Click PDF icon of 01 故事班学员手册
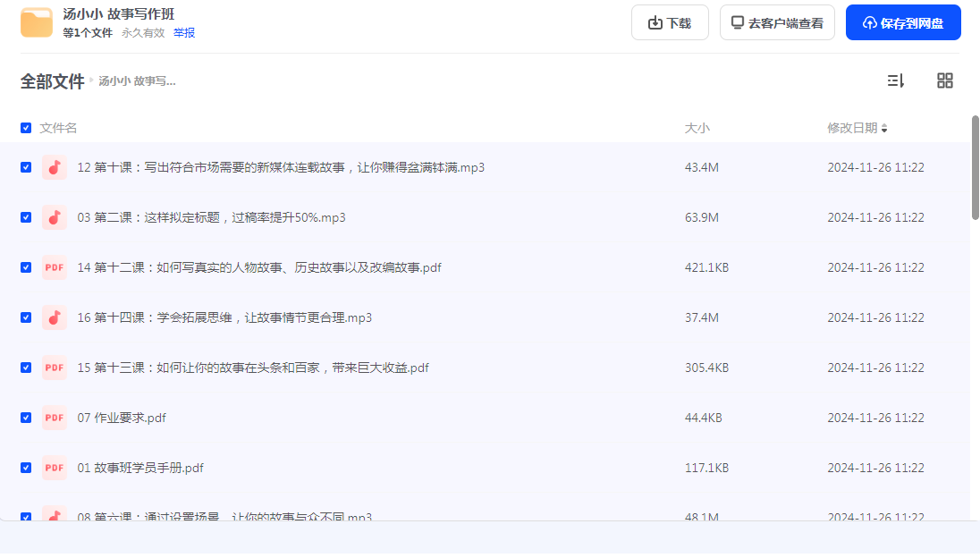 click(x=55, y=468)
